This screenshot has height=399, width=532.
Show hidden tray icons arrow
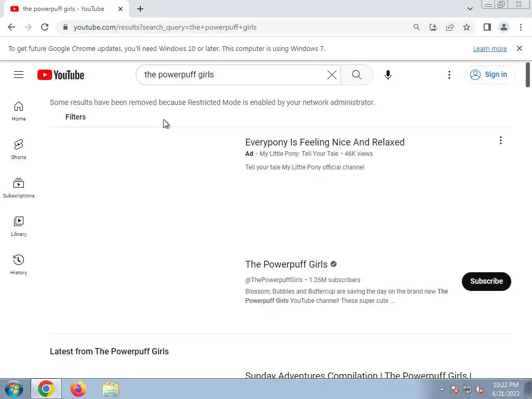point(442,389)
